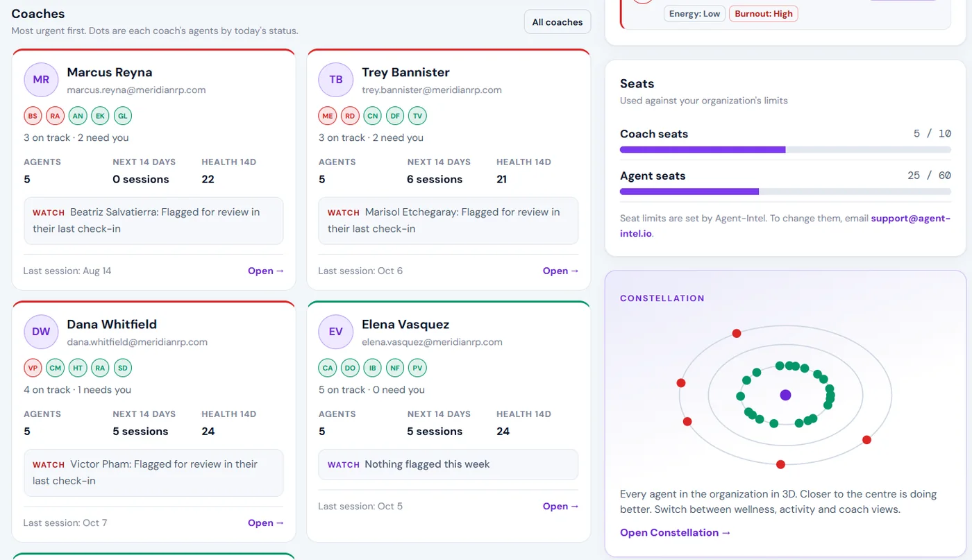Screen dimensions: 972x560
Task: Click Dana Whitfield's DW avatar
Action: (41, 332)
